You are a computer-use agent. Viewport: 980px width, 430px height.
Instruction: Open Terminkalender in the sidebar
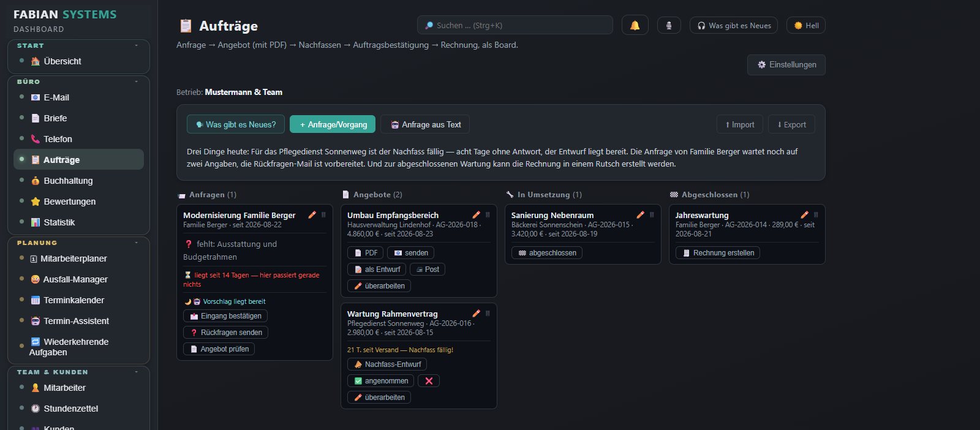[78, 300]
